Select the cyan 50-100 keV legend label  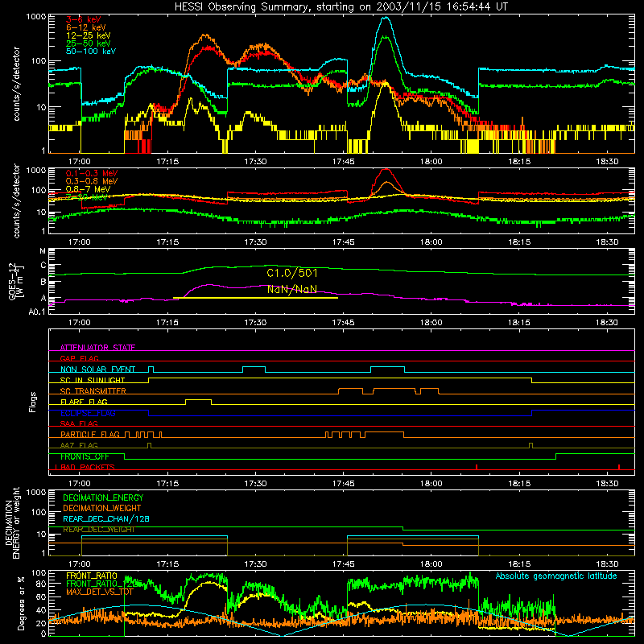tap(91, 52)
